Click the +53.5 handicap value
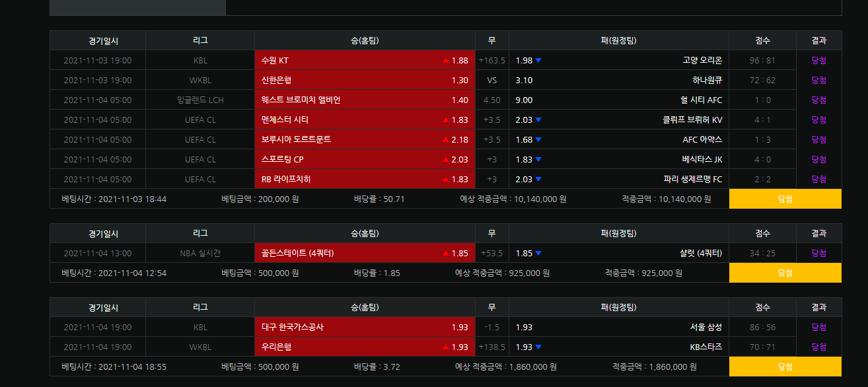 coord(491,253)
